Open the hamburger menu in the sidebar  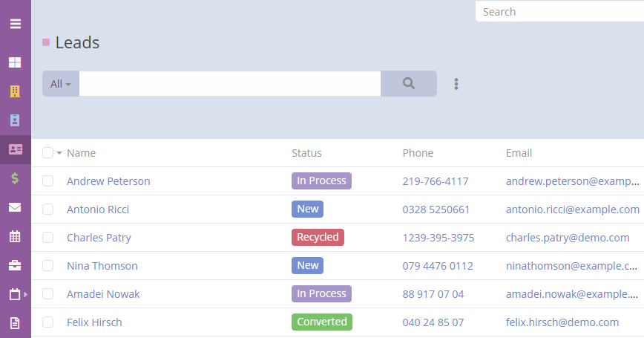(x=15, y=24)
